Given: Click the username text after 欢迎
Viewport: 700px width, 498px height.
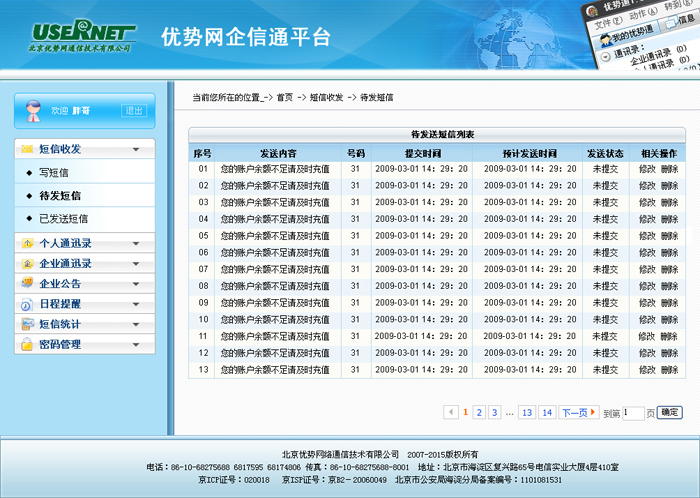Looking at the screenshot, I should pos(81,111).
